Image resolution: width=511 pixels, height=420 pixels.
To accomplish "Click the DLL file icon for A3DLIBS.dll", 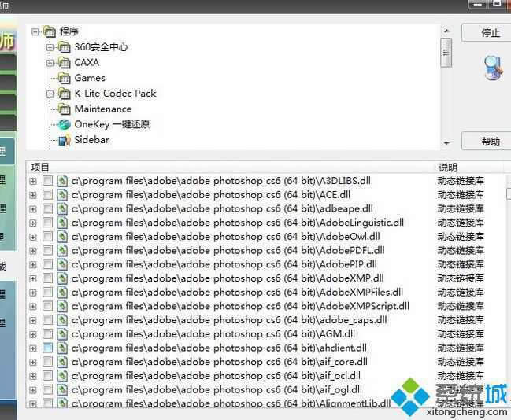I will click(x=62, y=181).
